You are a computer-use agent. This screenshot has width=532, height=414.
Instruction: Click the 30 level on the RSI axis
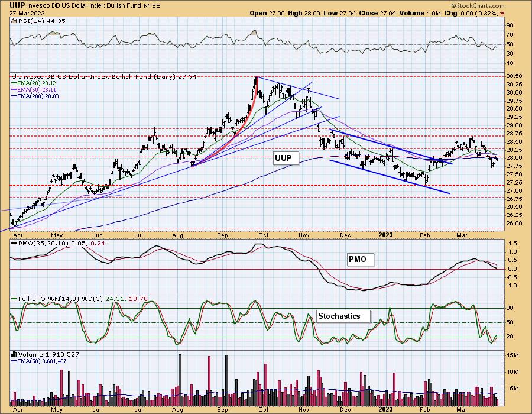510,54
